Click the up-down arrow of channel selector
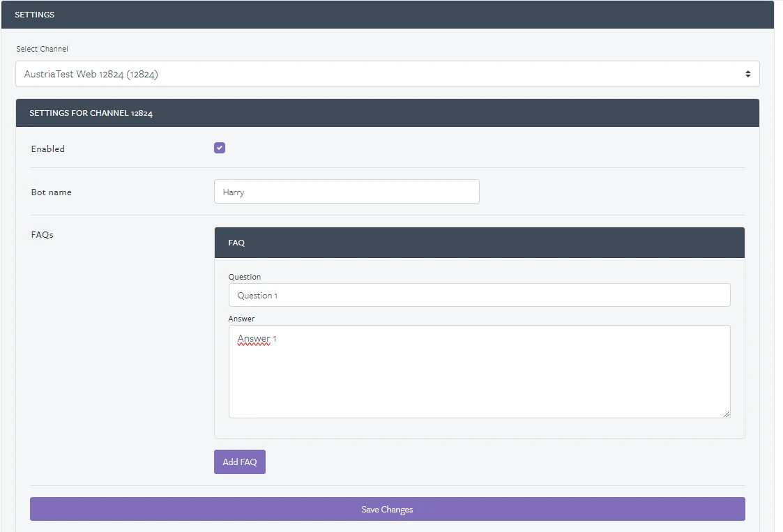Viewport: 783px width, 532px height. tap(747, 74)
